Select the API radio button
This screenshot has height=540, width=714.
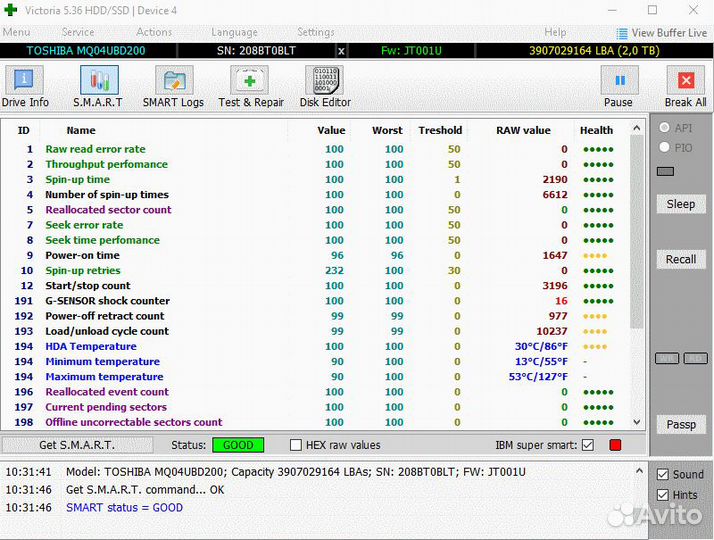coord(664,128)
